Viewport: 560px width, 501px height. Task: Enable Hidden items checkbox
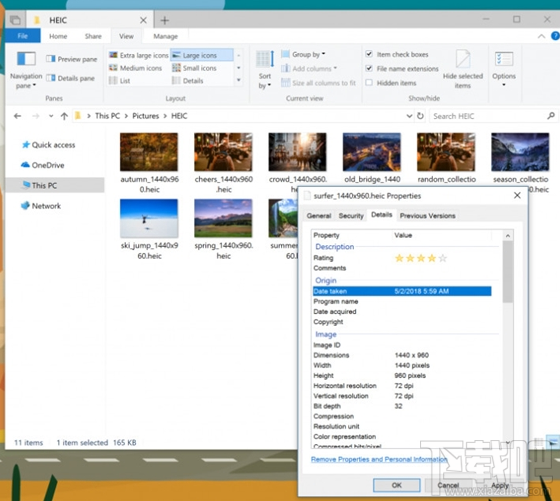coord(369,83)
